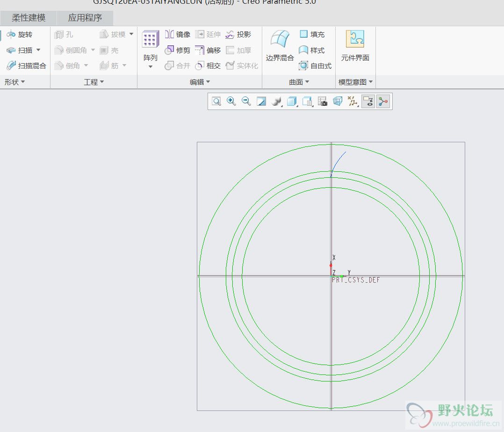
Task: Click the 实体化 (Solidify) tool
Action: (x=242, y=66)
